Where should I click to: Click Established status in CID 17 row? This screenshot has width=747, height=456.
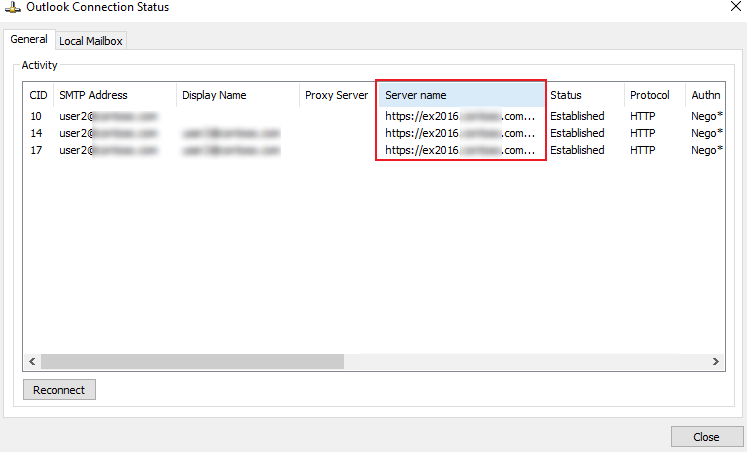tap(577, 150)
